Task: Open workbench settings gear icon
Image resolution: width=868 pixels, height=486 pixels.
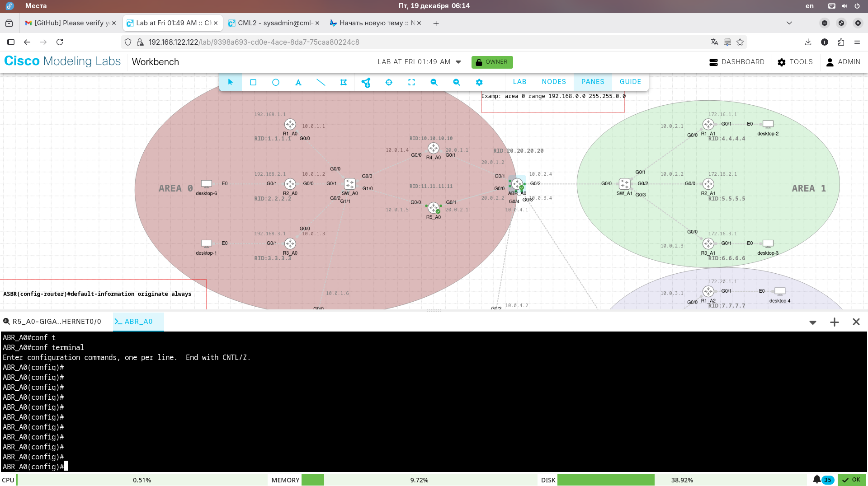Action: 479,82
